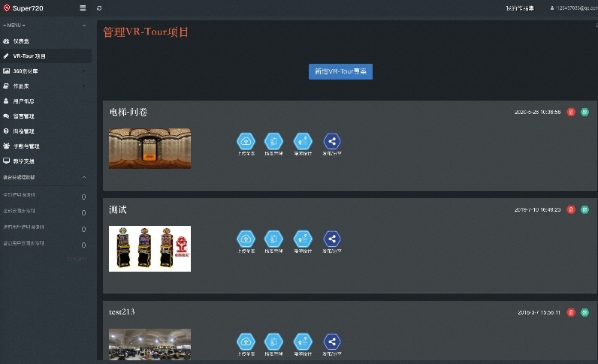
Task: Click the scene management icon for test213
Action: (x=273, y=342)
